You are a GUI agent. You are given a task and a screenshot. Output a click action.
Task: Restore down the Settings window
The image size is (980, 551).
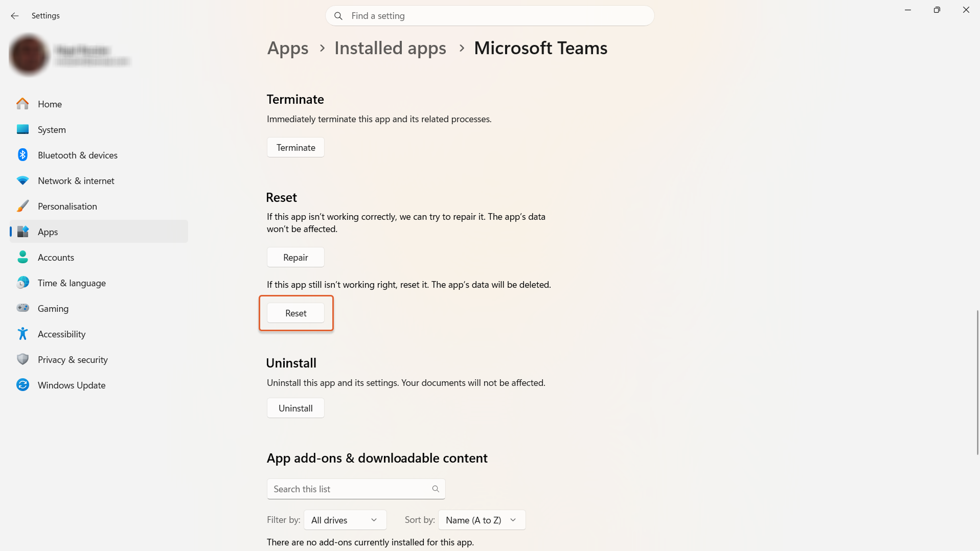pyautogui.click(x=937, y=10)
